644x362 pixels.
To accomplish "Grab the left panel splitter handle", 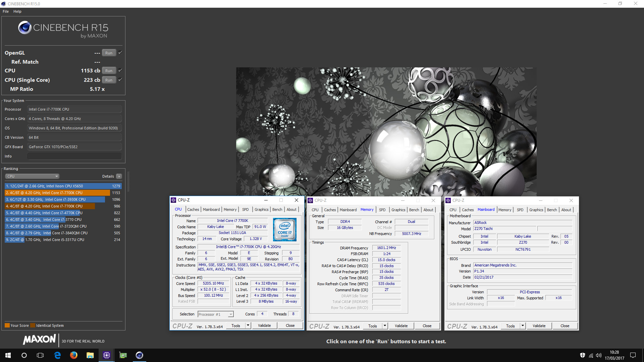I will tap(128, 182).
